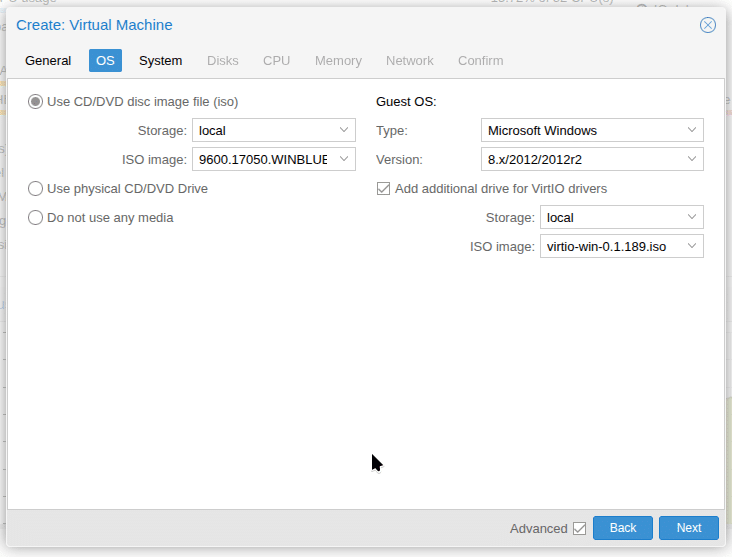Select Use CD/DVD disc image file option
732x557 pixels.
click(36, 101)
